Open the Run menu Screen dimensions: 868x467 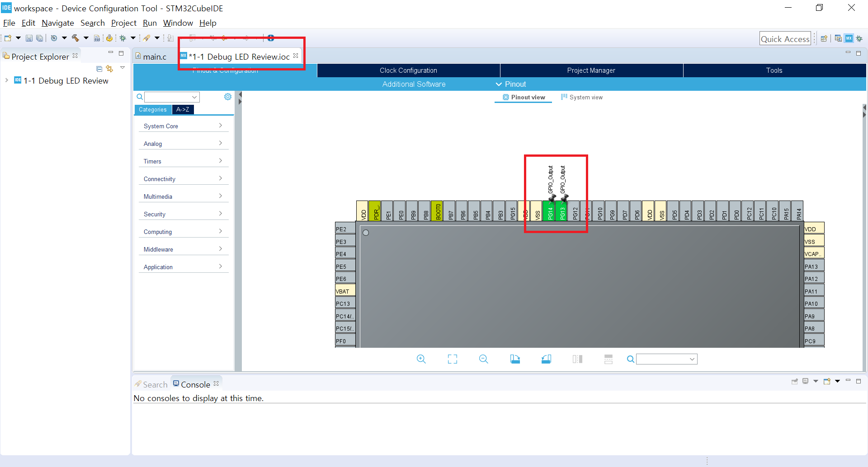pos(150,23)
